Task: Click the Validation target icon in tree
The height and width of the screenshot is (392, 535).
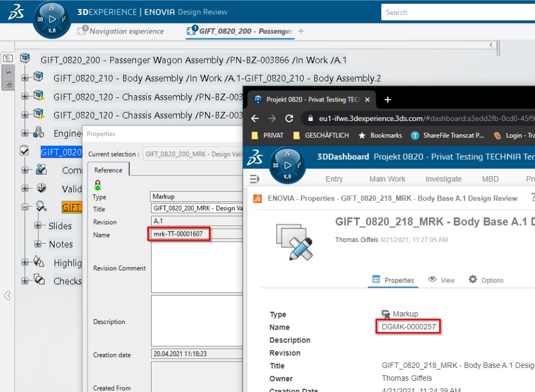Action: [x=41, y=188]
